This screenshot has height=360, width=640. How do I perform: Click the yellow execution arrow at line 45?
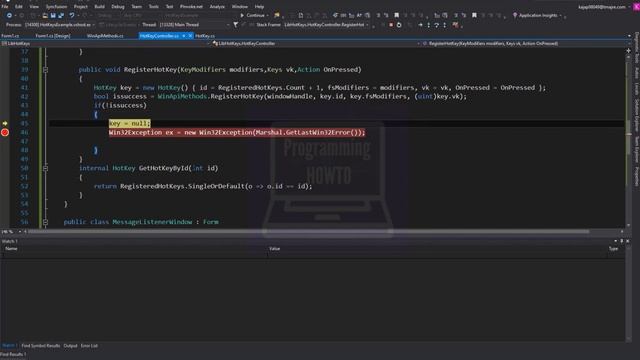click(5, 123)
